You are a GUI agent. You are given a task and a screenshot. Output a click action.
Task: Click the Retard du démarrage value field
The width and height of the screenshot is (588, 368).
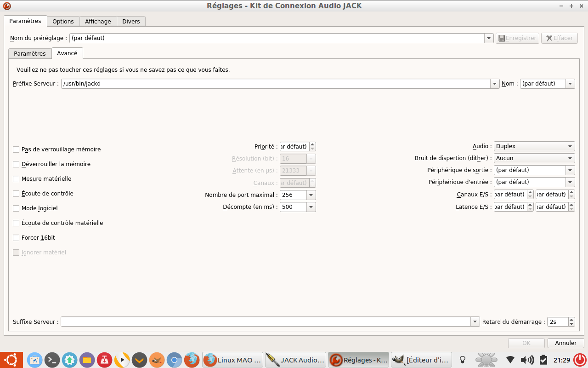(x=558, y=322)
